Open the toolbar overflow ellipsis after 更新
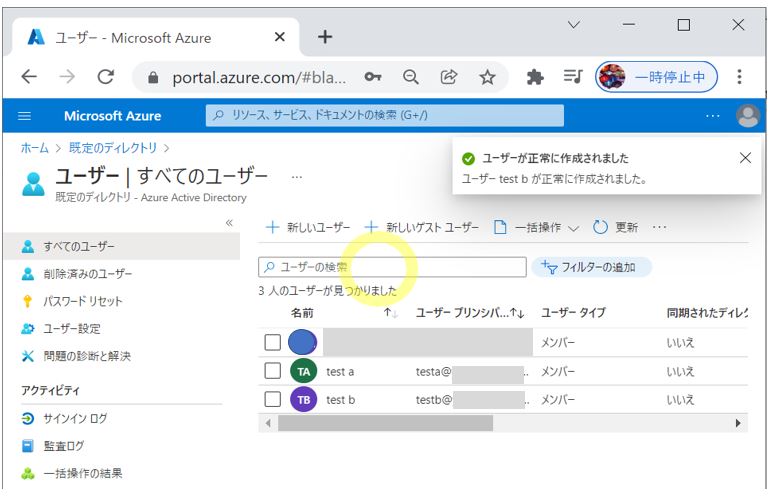Viewport: 774px width, 498px height. point(659,227)
